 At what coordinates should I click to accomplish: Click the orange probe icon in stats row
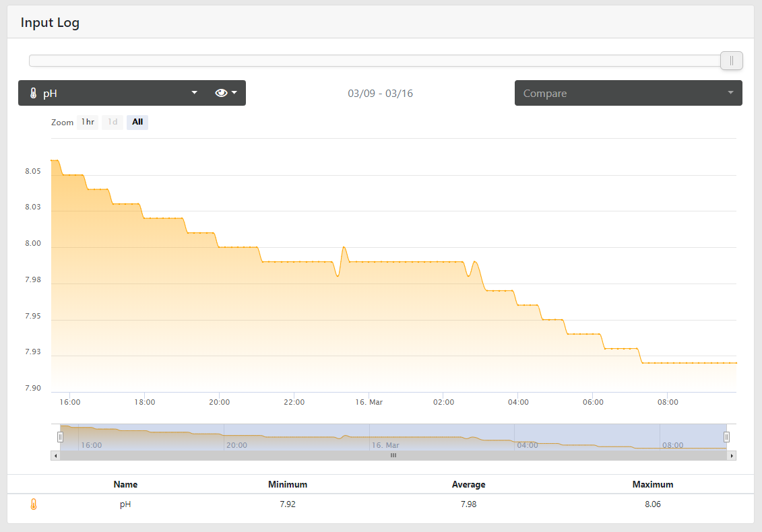click(x=34, y=504)
